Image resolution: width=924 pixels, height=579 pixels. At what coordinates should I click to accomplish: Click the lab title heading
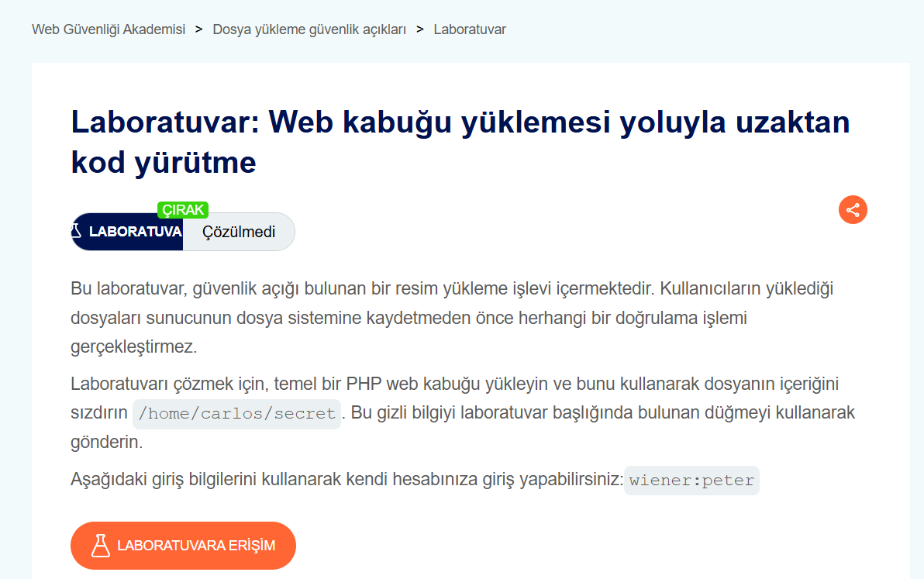click(x=460, y=142)
